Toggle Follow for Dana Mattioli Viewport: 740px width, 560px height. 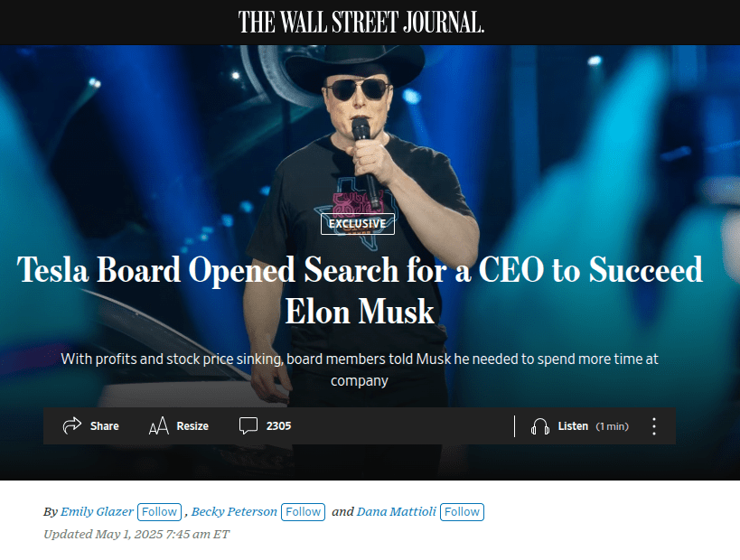[462, 512]
